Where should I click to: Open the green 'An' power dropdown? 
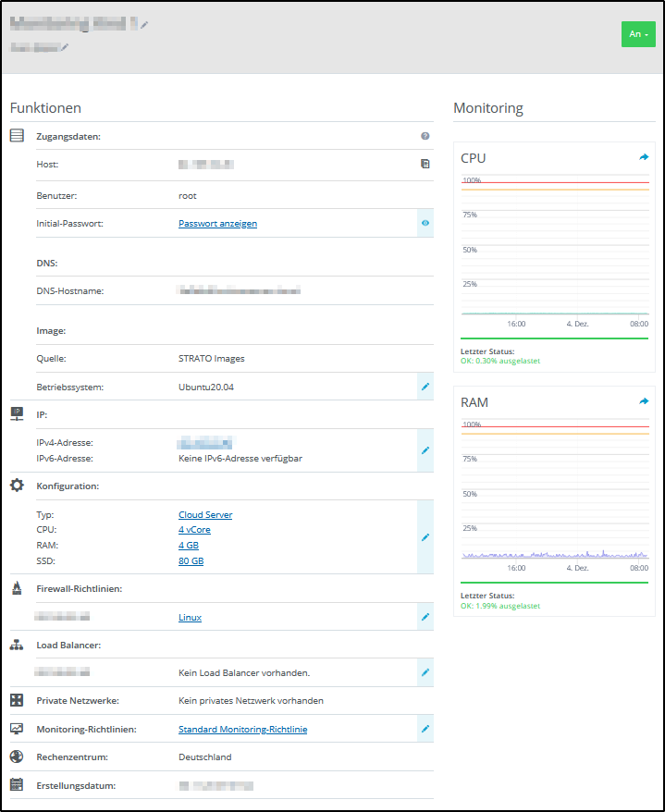[x=638, y=34]
